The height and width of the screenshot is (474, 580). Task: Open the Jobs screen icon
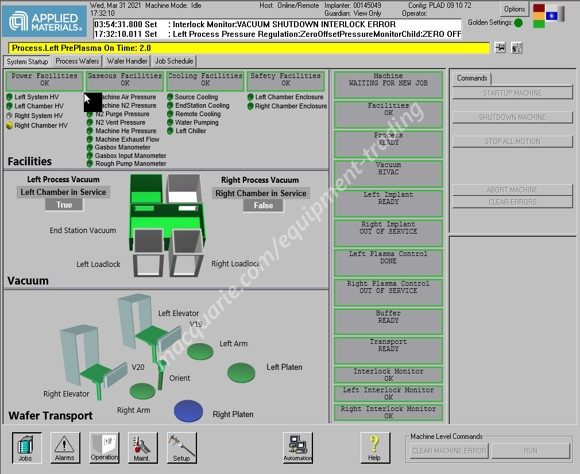click(27, 448)
